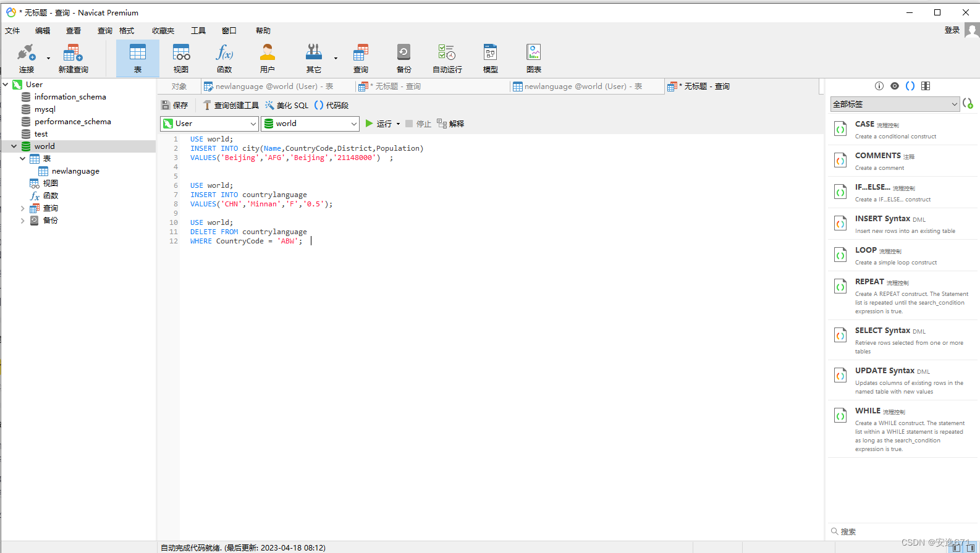Open the 其它 others toolbar icon
980x553 pixels.
coord(314,59)
